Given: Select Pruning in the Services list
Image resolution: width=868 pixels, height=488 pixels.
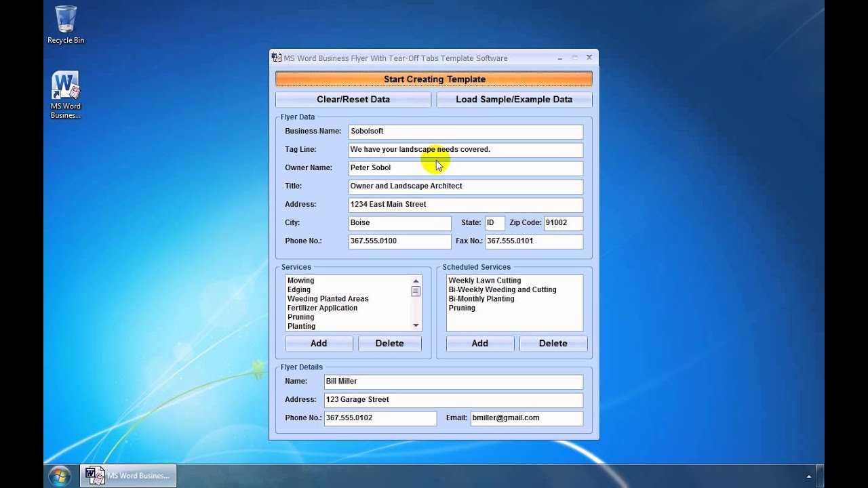Looking at the screenshot, I should coord(301,317).
